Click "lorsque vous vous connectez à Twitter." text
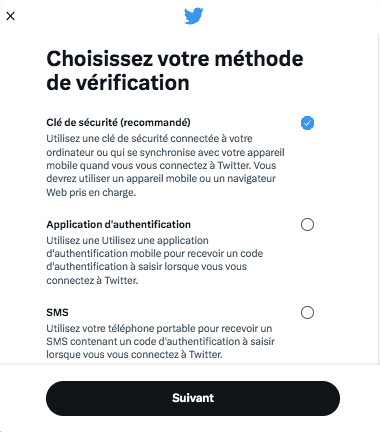Viewport: 380px width, 432px height. (x=134, y=354)
